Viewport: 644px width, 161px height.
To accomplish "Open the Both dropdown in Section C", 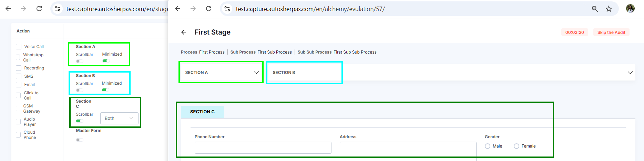I will 119,118.
